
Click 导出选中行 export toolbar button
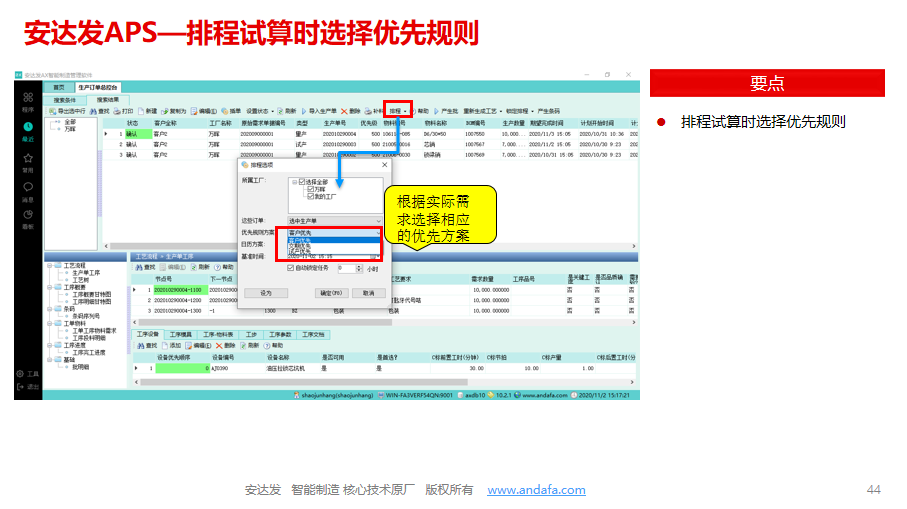coord(67,111)
